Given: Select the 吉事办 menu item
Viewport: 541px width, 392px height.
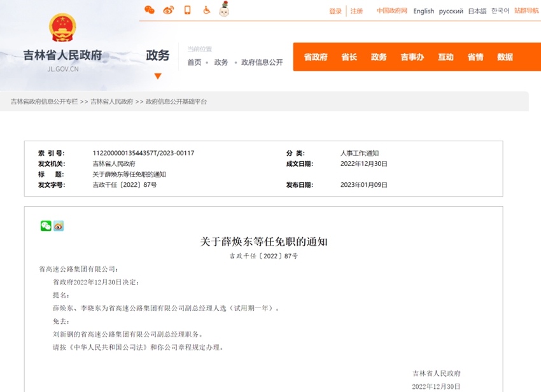Looking at the screenshot, I should pyautogui.click(x=412, y=57).
